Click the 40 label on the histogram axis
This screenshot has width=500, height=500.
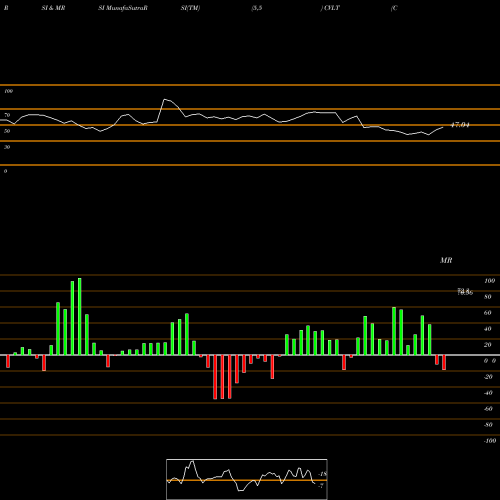click(x=488, y=329)
